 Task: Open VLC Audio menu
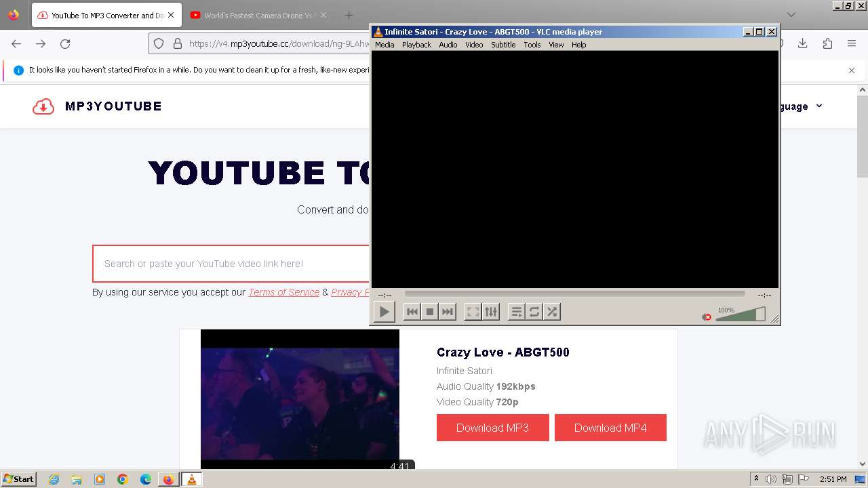coord(448,45)
